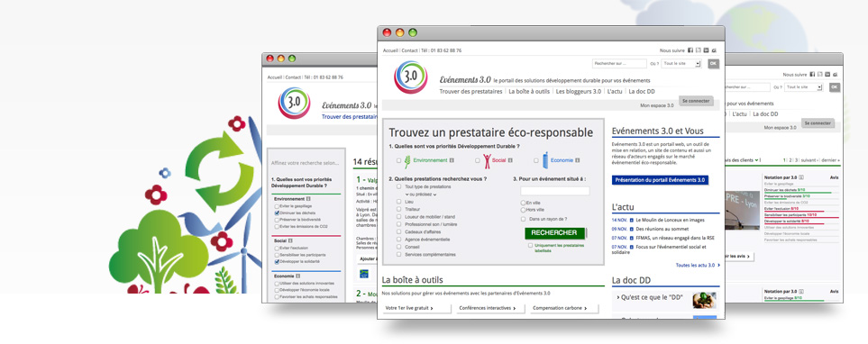
Task: Select the Hors ville radio button
Action: pos(523,210)
